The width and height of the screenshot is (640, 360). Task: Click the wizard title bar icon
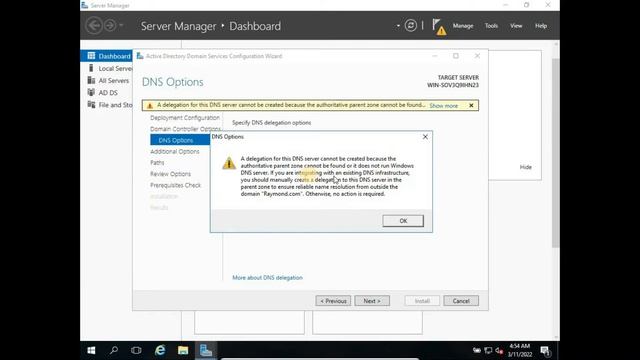click(140, 56)
